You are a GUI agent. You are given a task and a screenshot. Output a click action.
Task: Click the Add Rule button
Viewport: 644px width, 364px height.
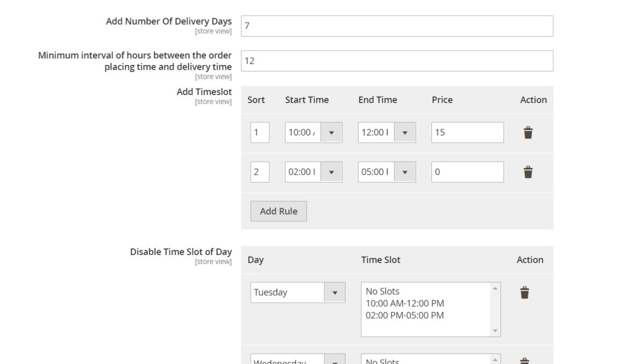(x=278, y=211)
